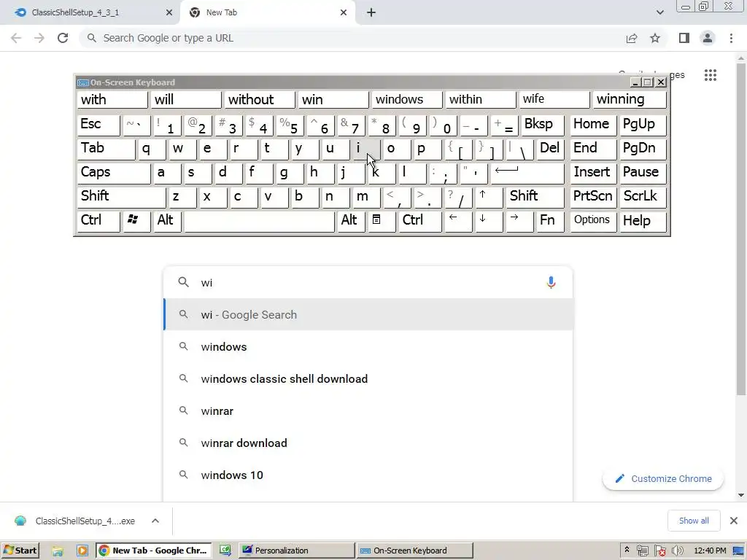This screenshot has height=560, width=747.
Task: Switch to Personalization taskbar window
Action: point(296,551)
